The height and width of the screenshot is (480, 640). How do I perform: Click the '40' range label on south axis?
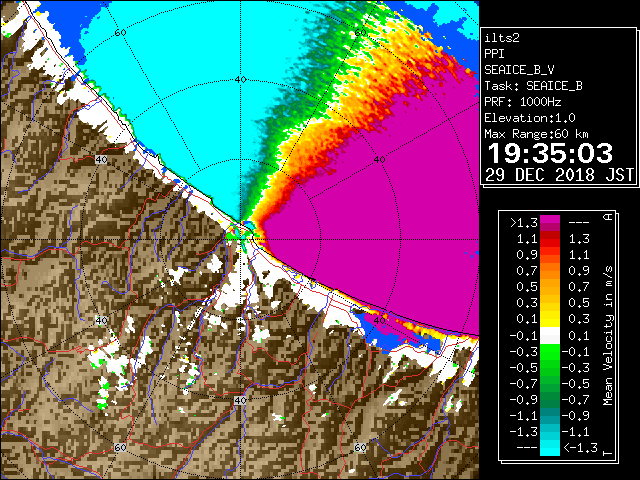click(x=240, y=400)
